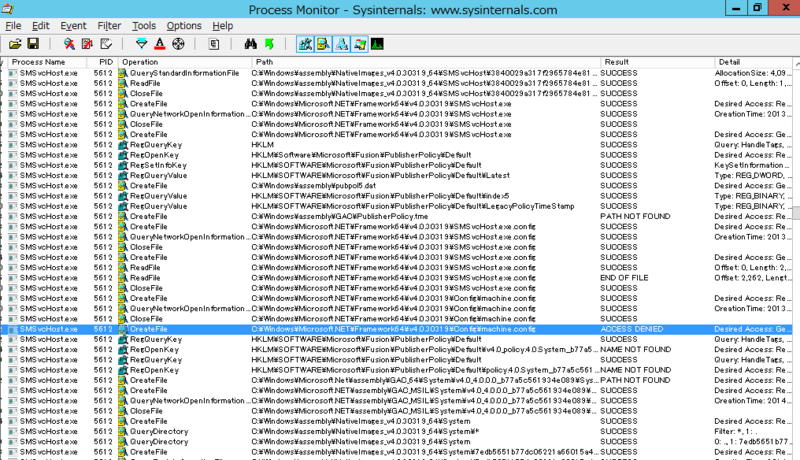
Task: Sort by the Operation column header
Action: click(185, 62)
